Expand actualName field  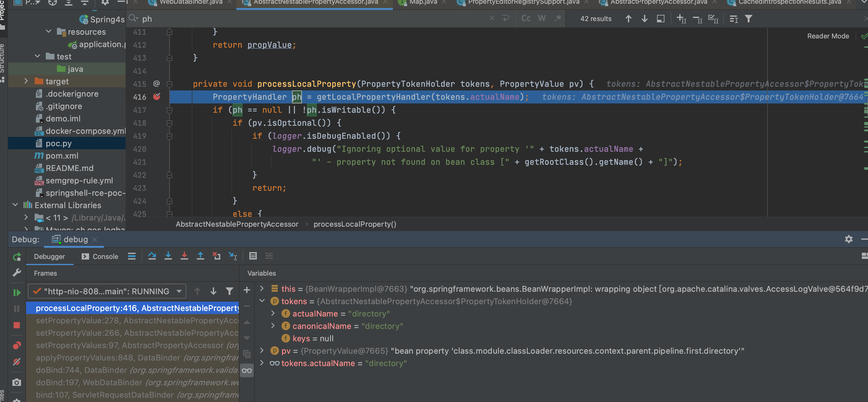(273, 313)
